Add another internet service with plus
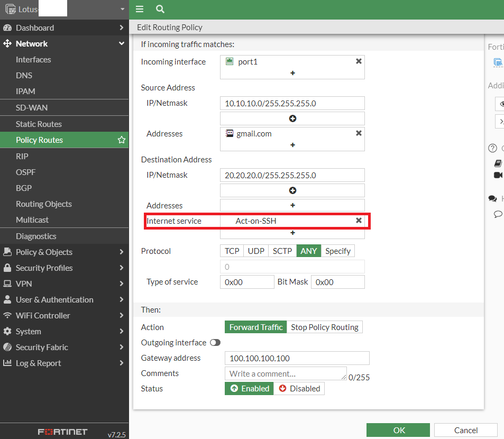 (292, 233)
